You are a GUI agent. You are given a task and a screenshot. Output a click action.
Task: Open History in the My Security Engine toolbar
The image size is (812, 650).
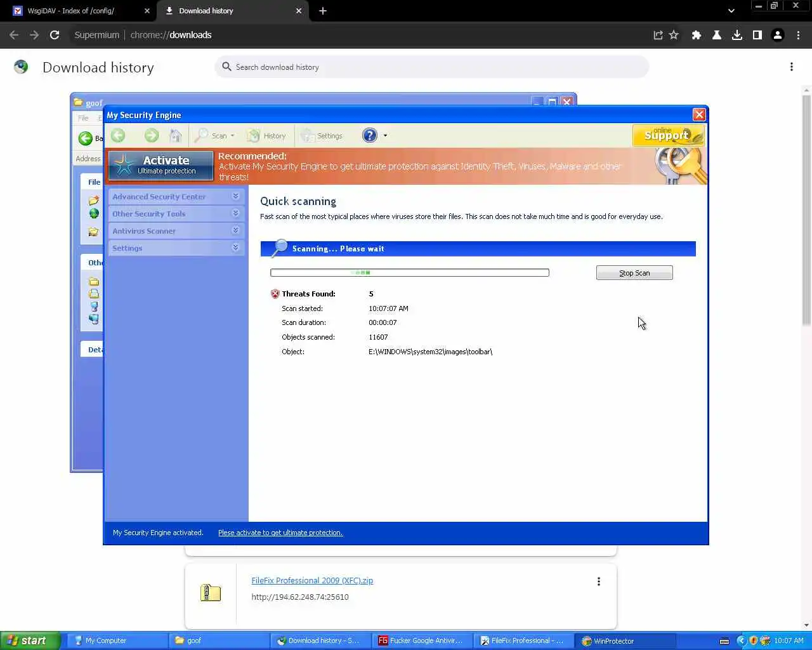click(266, 135)
